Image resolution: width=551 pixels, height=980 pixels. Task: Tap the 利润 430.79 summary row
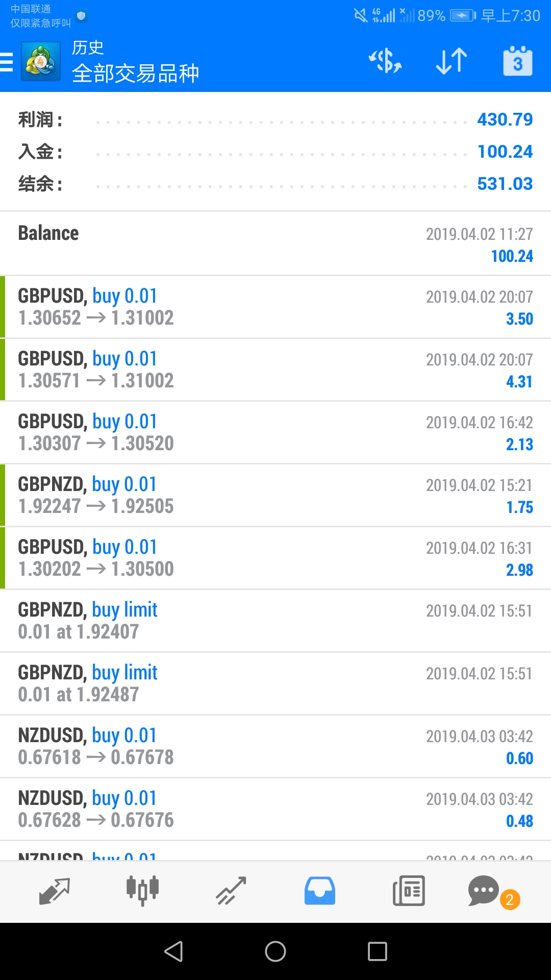coord(275,119)
